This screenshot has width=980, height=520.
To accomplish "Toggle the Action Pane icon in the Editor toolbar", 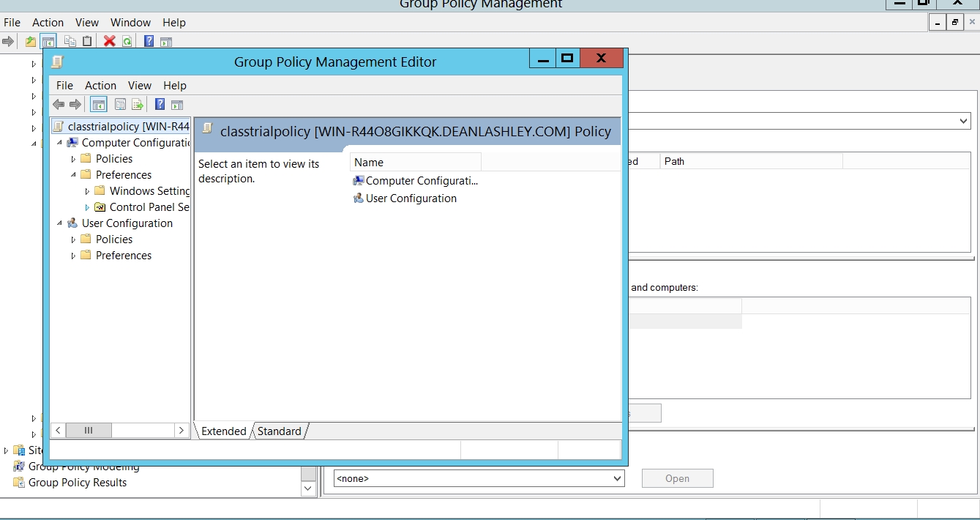I will [x=176, y=104].
